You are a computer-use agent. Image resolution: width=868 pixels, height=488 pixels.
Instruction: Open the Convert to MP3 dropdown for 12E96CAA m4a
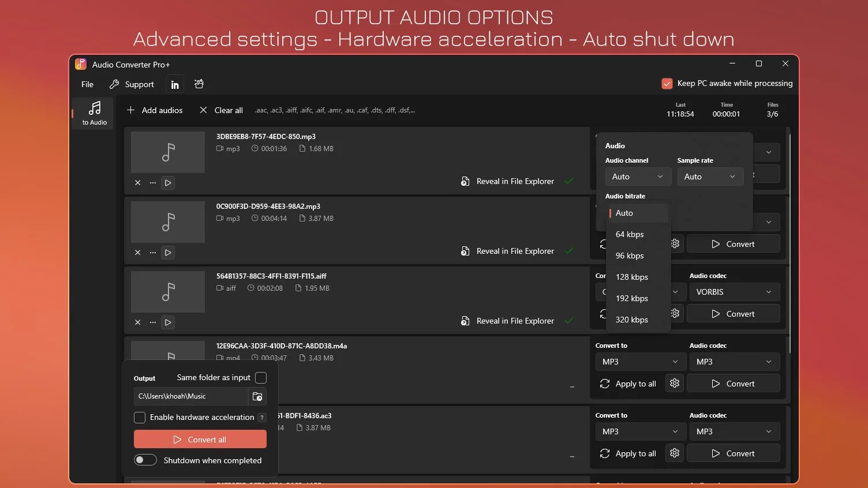tap(641, 362)
